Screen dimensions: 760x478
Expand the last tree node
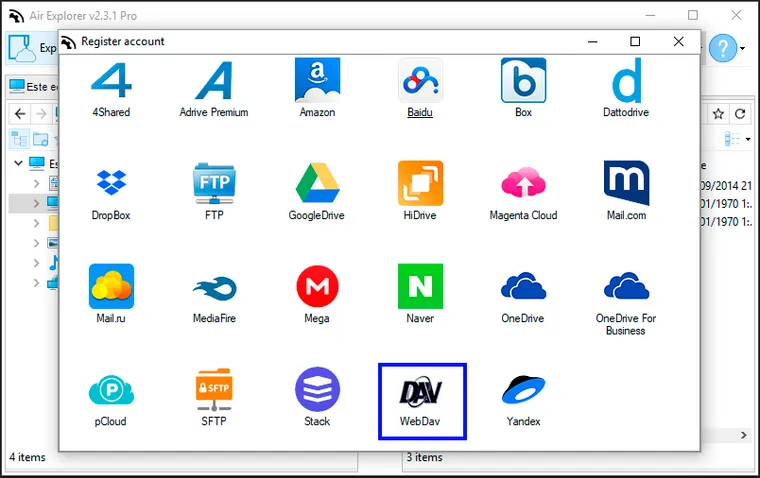pos(36,283)
